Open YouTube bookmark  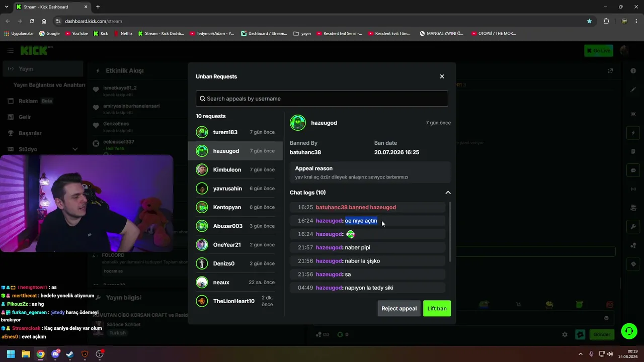[76, 34]
